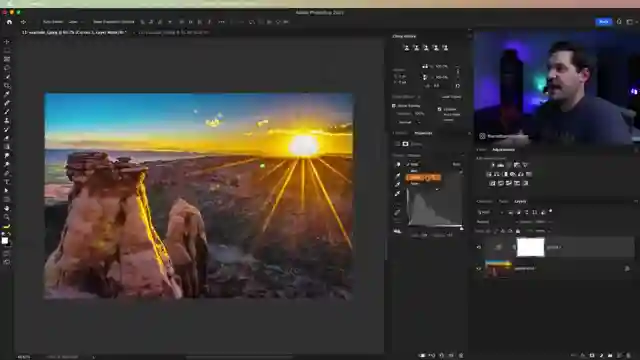Select the Eraser tool

click(x=7, y=138)
